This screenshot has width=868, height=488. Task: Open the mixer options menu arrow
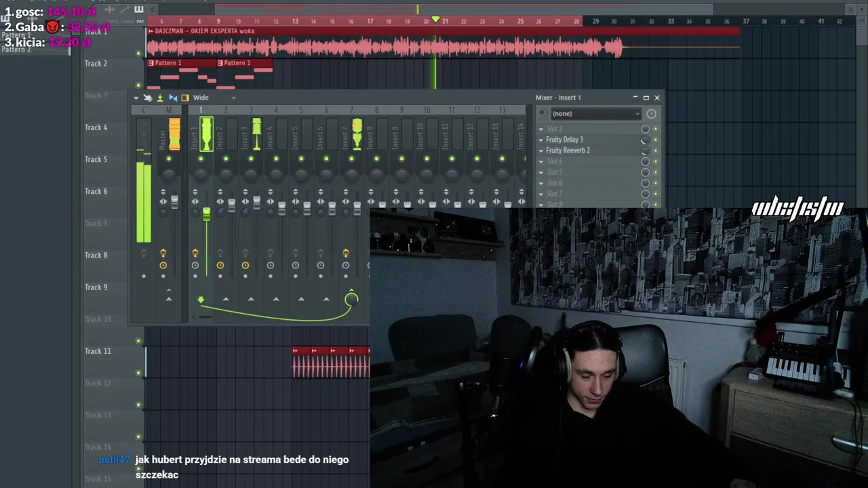point(136,98)
